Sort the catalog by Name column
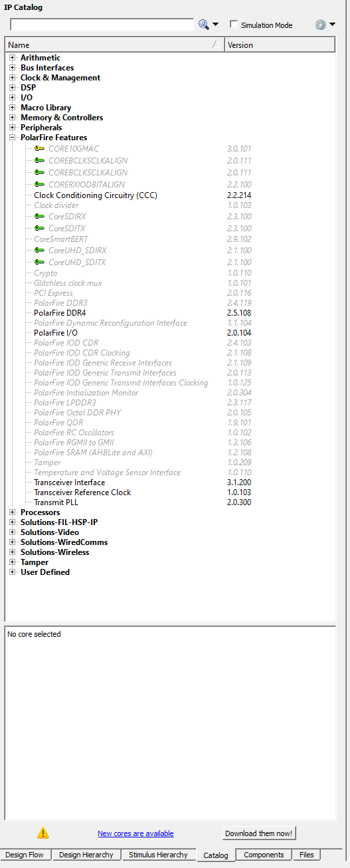Image resolution: width=350 pixels, height=868 pixels. pos(114,45)
